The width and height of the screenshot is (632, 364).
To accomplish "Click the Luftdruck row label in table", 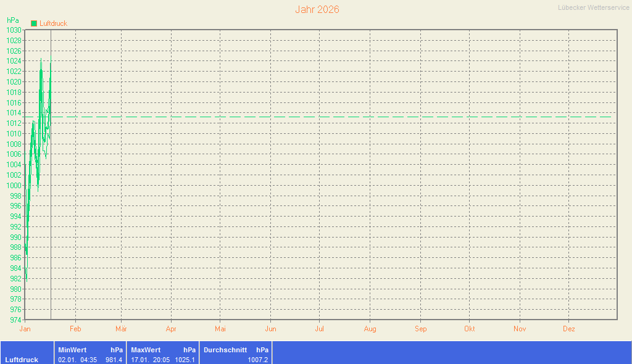I will coord(22,360).
